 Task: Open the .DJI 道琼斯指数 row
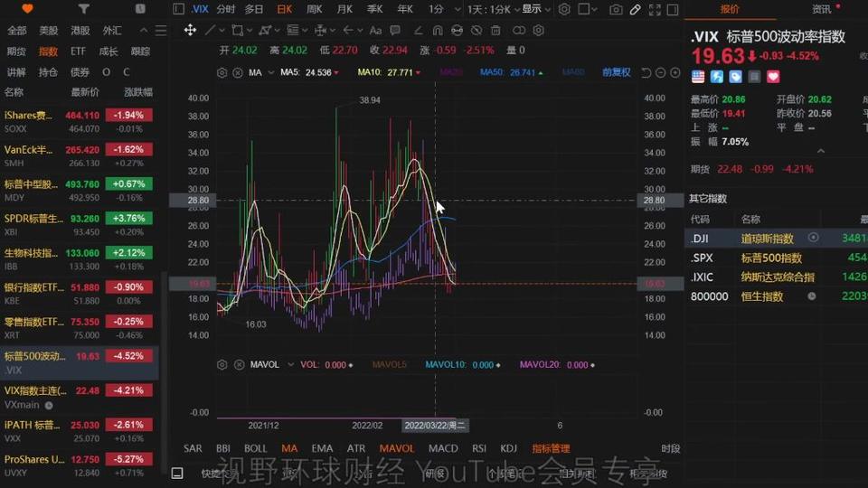point(777,239)
